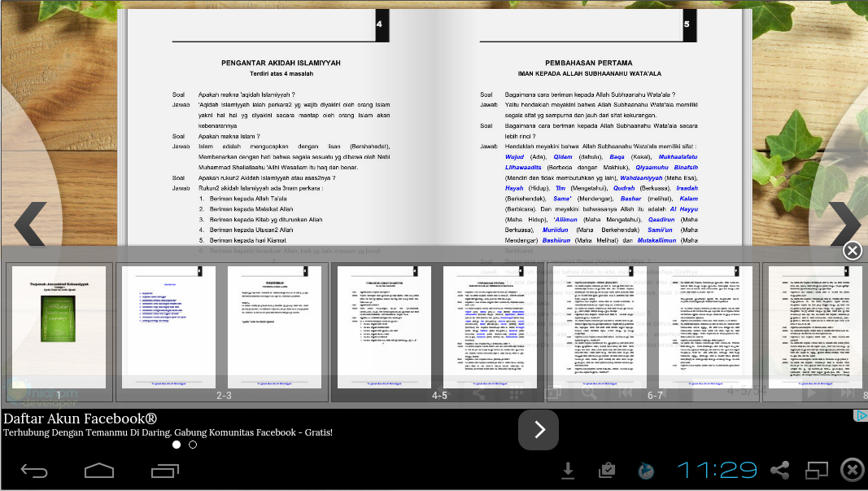Open the recent apps switcher icon
The width and height of the screenshot is (868, 491).
(165, 471)
